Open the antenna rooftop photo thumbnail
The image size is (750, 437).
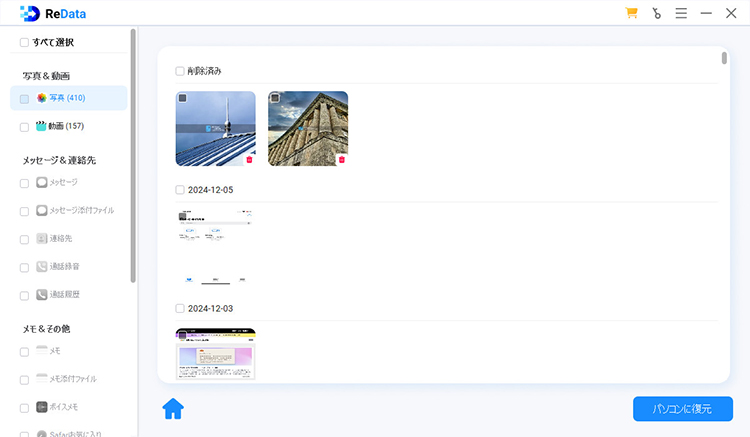coord(215,129)
